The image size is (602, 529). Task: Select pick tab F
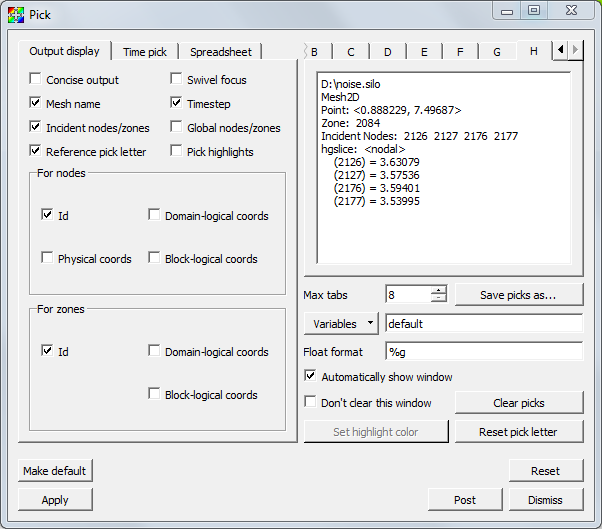pyautogui.click(x=460, y=52)
